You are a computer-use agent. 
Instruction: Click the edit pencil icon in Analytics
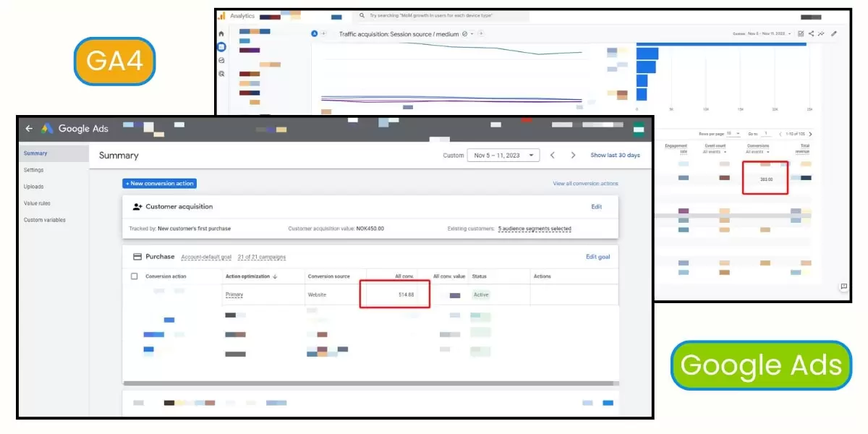tap(834, 34)
